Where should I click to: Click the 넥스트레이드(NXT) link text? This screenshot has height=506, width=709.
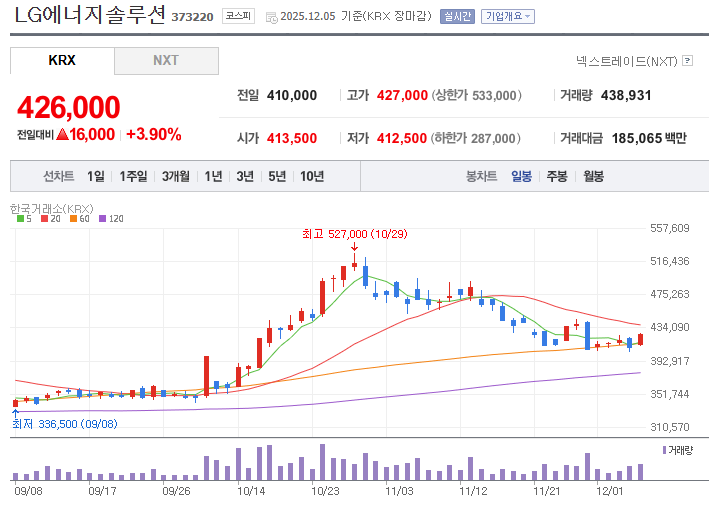tap(626, 61)
